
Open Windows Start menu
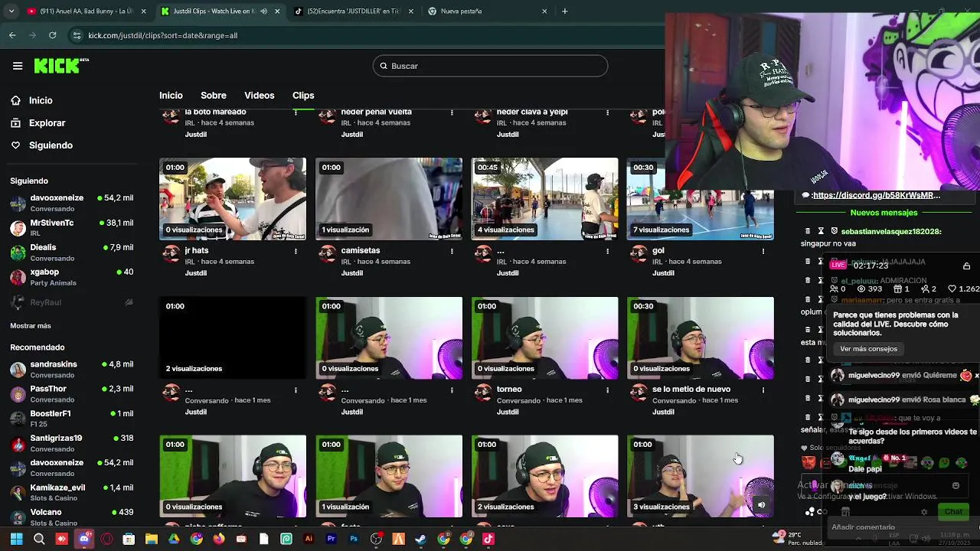click(x=16, y=539)
